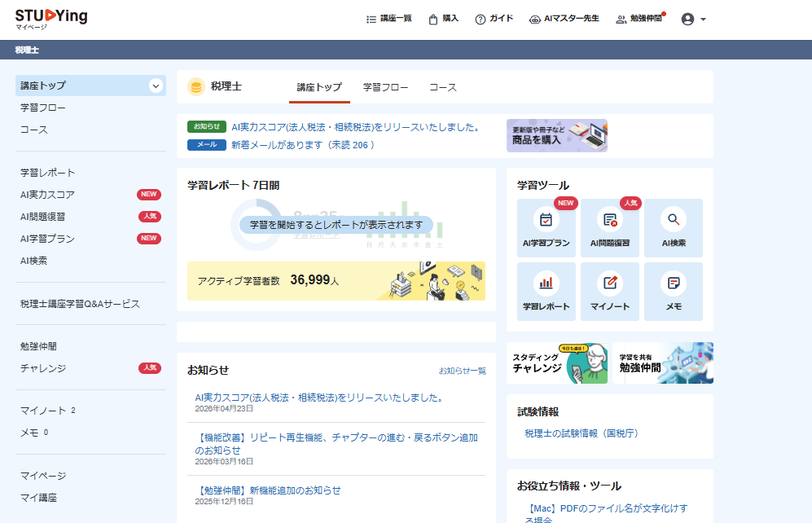
Task: Select 学習フロー in the sidebar
Action: coord(43,108)
